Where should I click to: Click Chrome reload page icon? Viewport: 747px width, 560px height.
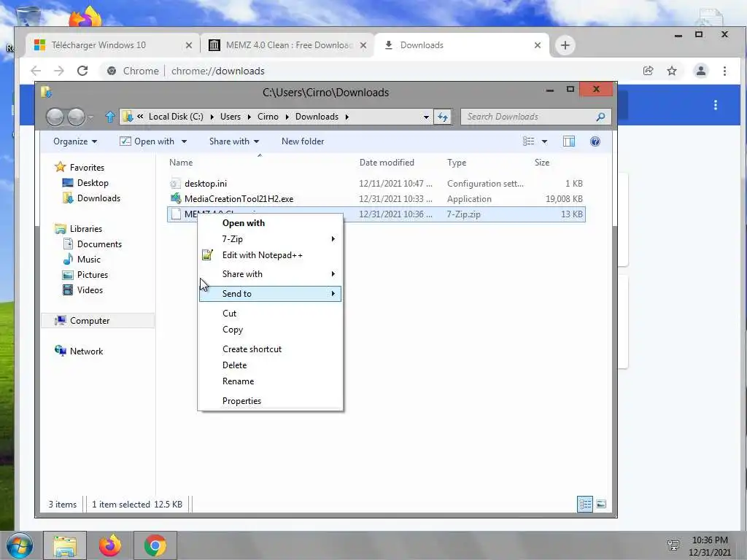click(x=82, y=71)
